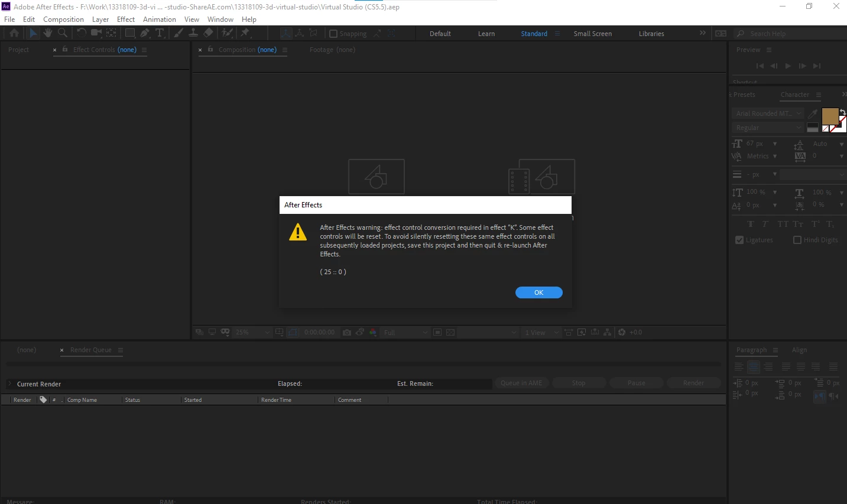Expand the Current Render details arrow
Image resolution: width=847 pixels, height=504 pixels.
coord(9,384)
